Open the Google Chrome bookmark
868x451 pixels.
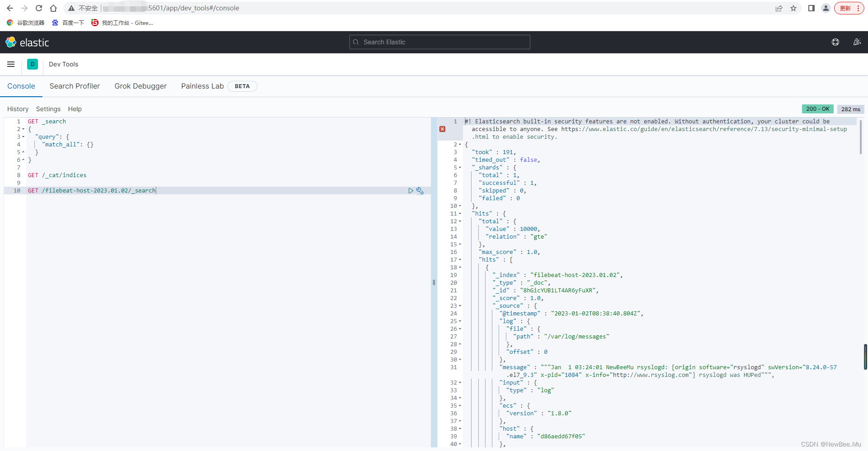26,23
